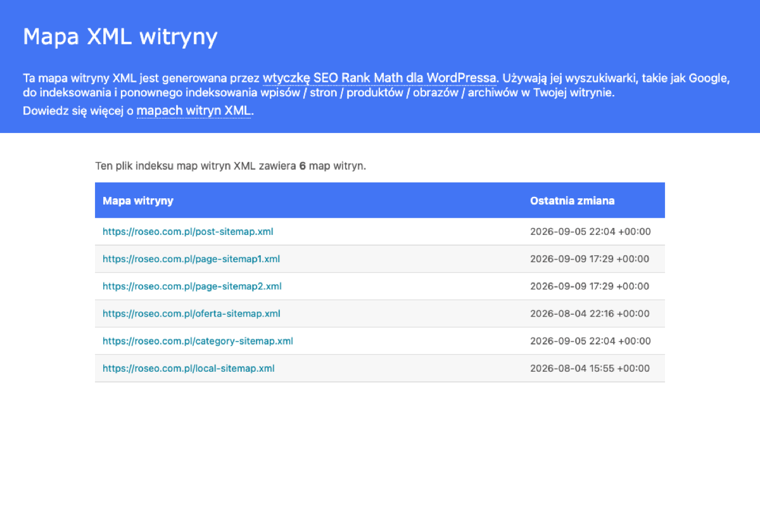Click the 'Mapa XML witryny' page heading
The image size is (760, 532).
click(120, 36)
